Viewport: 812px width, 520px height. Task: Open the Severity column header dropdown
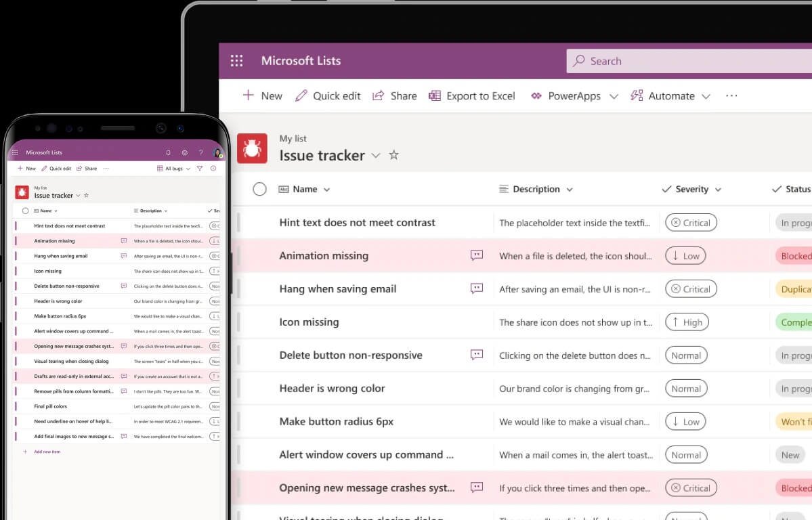[718, 190]
